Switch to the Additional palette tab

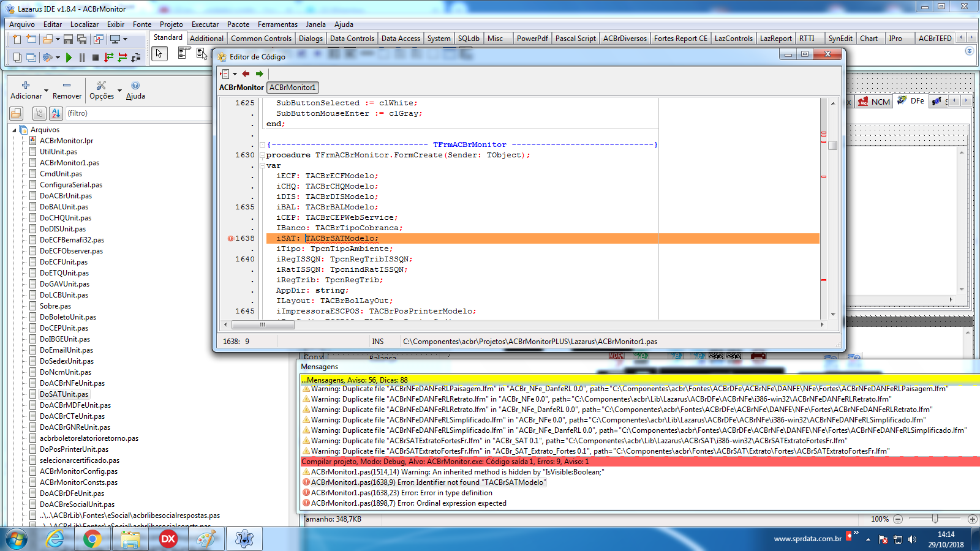coord(206,39)
